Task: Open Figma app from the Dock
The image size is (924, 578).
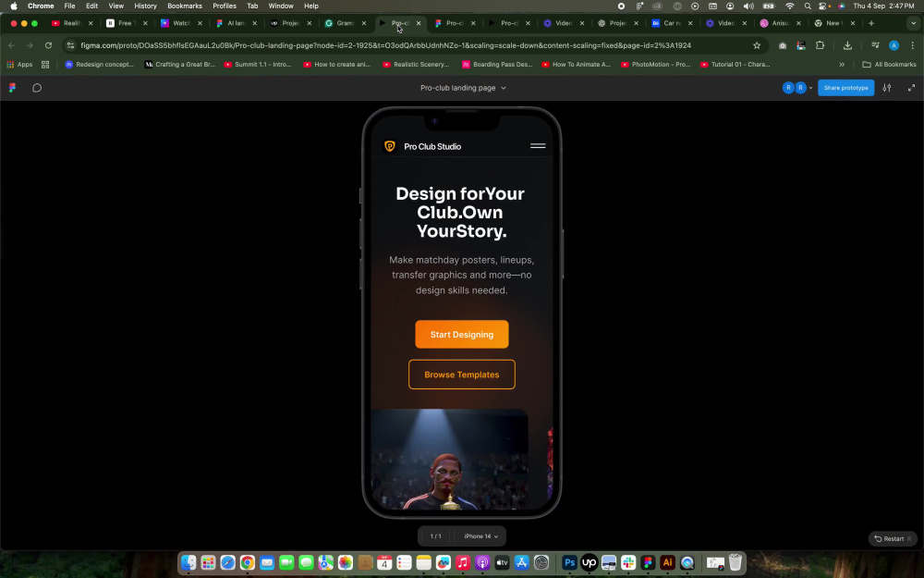Action: 648,562
